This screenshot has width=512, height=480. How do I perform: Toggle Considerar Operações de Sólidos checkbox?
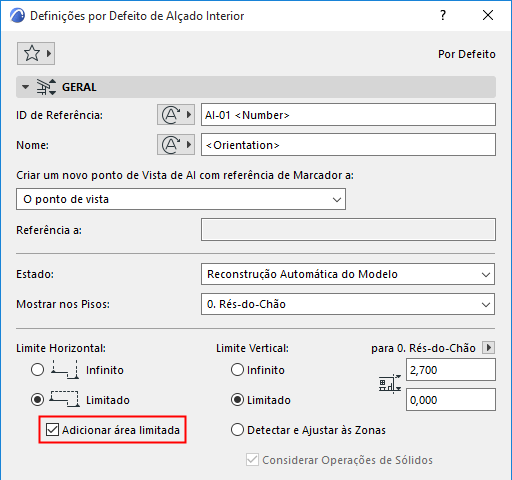[252, 460]
